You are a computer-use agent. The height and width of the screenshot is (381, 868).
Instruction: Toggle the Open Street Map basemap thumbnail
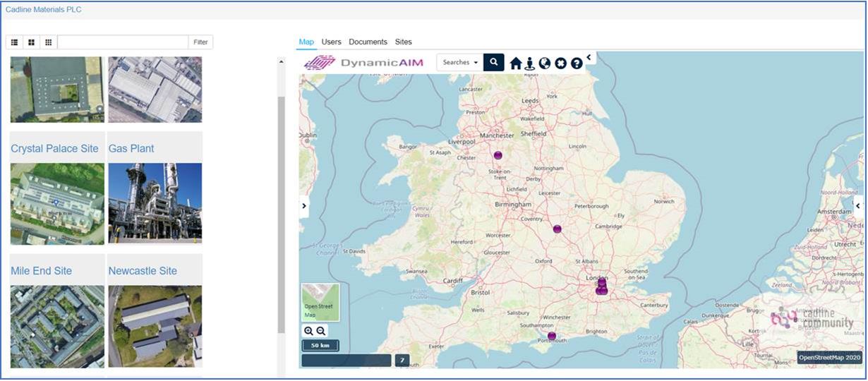click(x=320, y=302)
